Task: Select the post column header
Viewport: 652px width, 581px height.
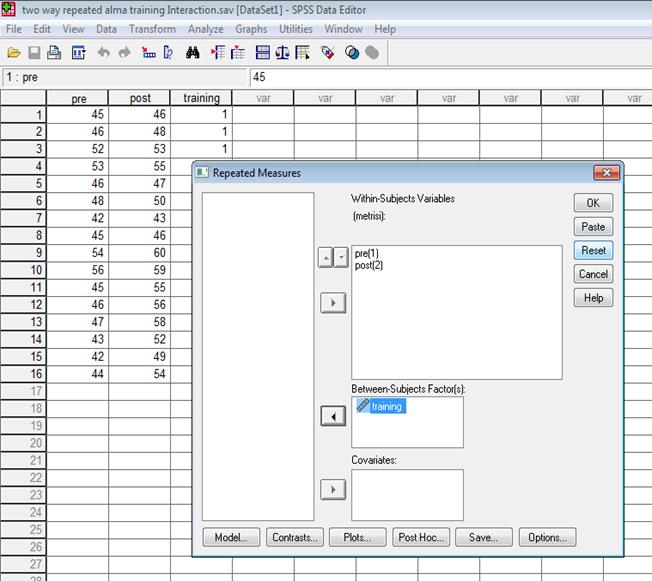Action: pyautogui.click(x=139, y=98)
